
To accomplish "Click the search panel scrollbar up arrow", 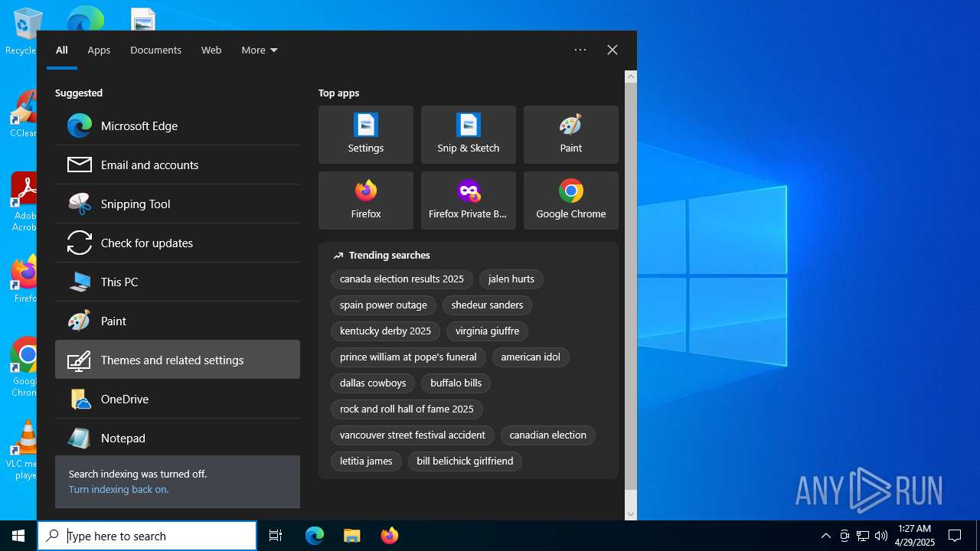I will pos(631,77).
